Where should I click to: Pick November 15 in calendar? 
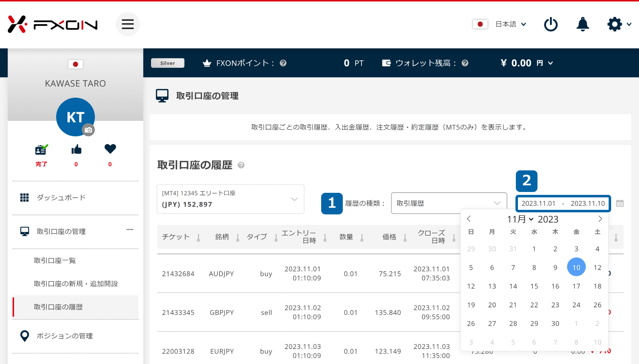click(534, 286)
